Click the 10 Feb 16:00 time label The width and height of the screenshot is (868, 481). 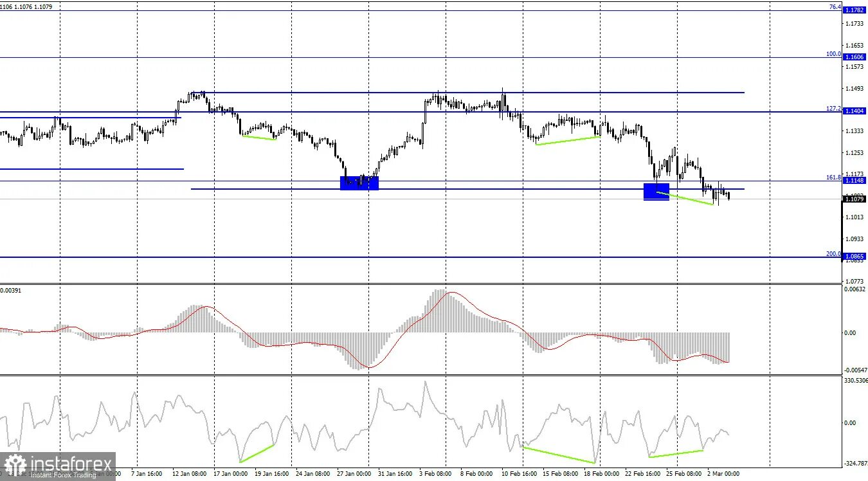(x=519, y=474)
